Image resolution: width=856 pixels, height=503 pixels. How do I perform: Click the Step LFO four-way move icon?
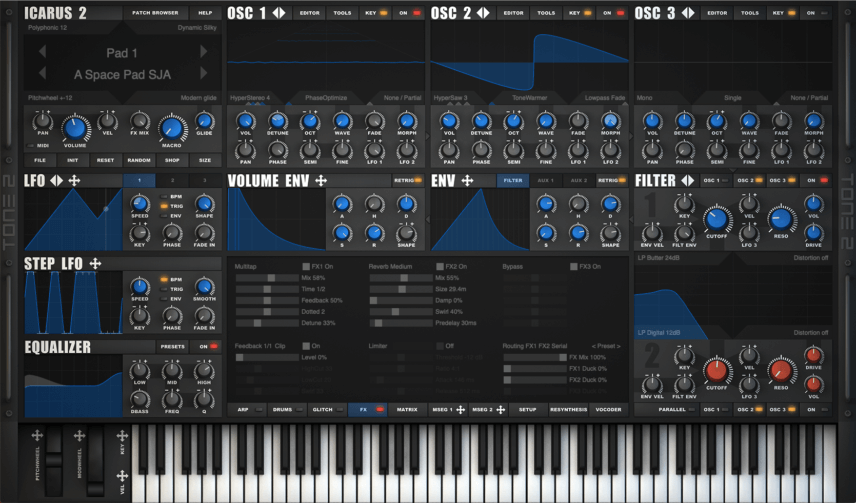click(x=96, y=264)
